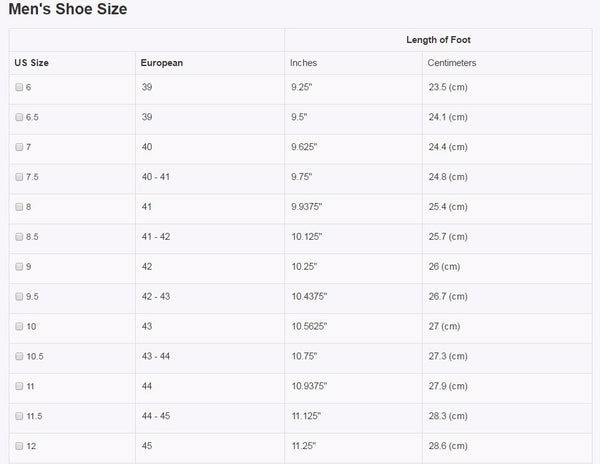The image size is (600, 464).
Task: Click the Inches column header
Action: (x=303, y=63)
